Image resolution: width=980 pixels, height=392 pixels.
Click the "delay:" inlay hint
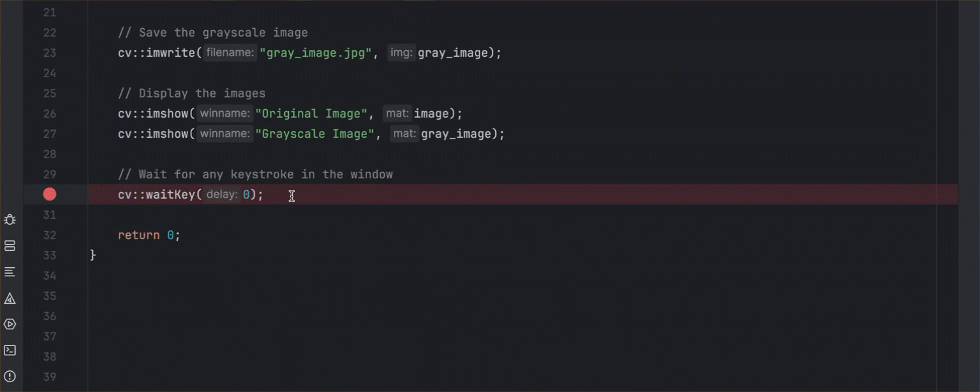pos(221,195)
